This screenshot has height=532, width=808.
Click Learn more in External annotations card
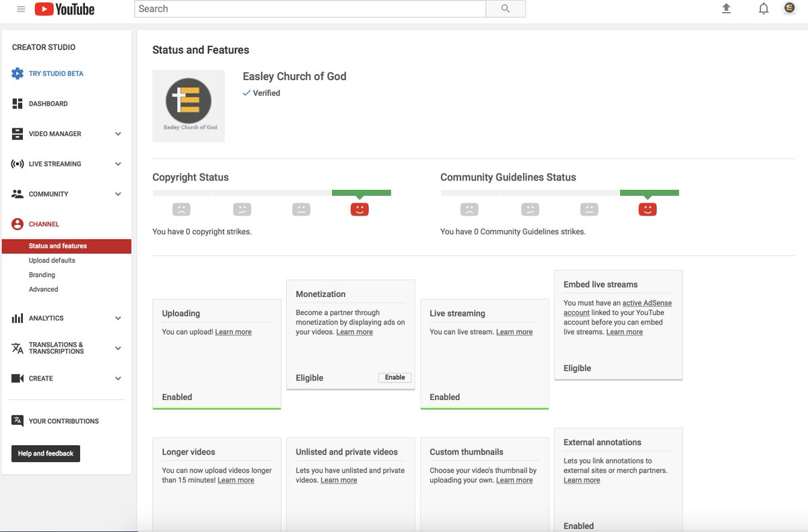[x=582, y=480]
